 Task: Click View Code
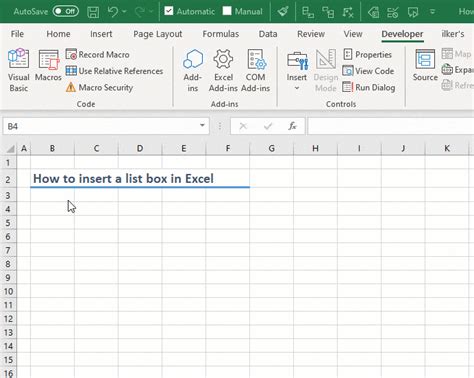(x=368, y=71)
